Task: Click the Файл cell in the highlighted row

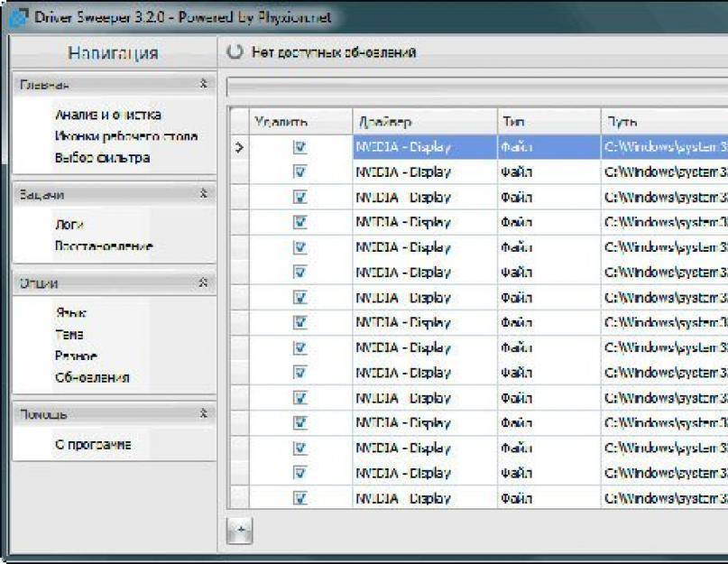Action: point(548,147)
